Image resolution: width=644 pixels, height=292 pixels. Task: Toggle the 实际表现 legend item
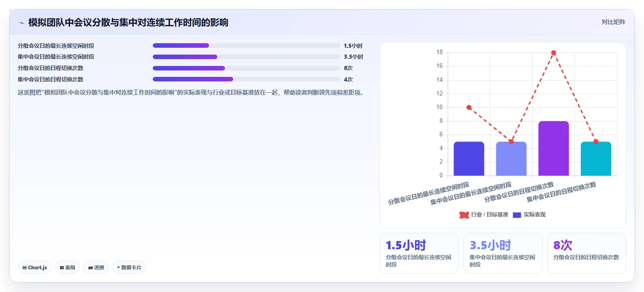click(529, 215)
